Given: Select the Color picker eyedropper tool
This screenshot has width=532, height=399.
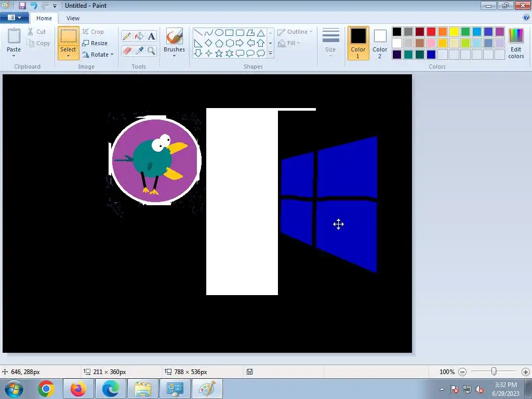Looking at the screenshot, I should pyautogui.click(x=139, y=51).
